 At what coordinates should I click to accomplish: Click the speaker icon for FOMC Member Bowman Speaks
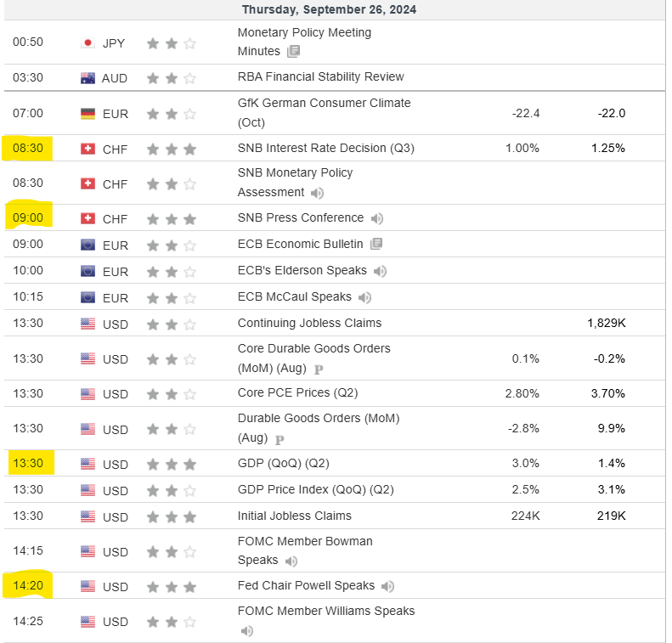(x=291, y=561)
